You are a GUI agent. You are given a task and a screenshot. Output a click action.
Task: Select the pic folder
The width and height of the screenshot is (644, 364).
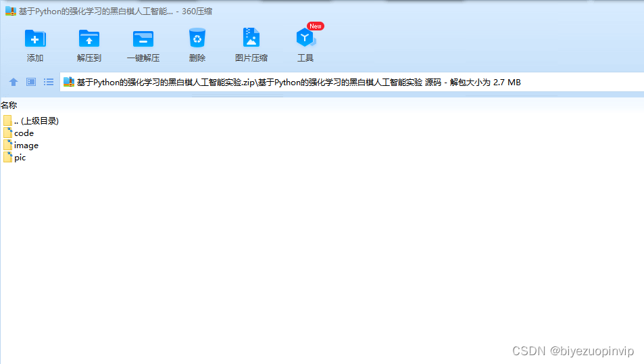pyautogui.click(x=14, y=157)
